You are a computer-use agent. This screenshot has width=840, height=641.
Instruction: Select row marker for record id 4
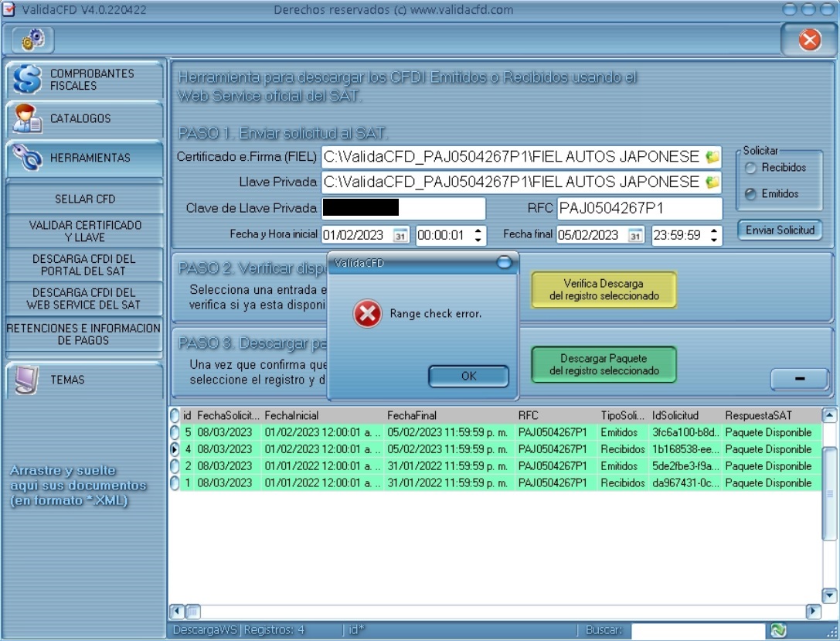(175, 449)
